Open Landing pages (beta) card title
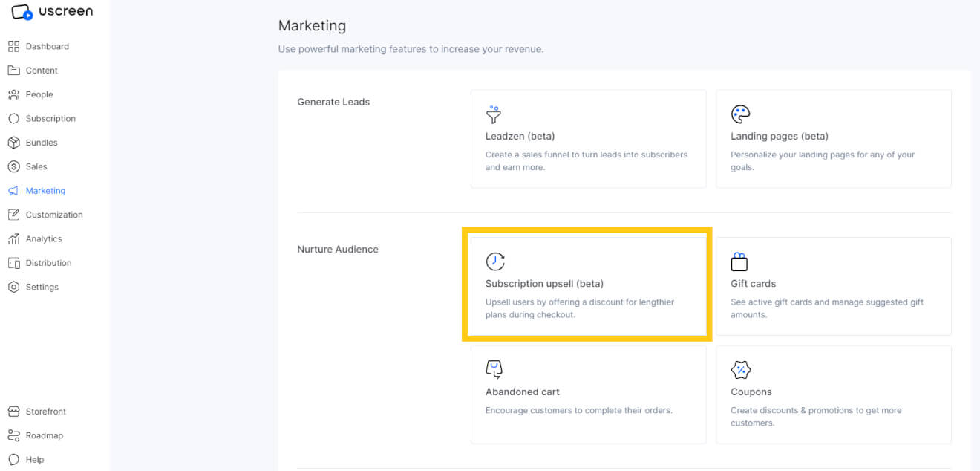The height and width of the screenshot is (471, 980). pyautogui.click(x=780, y=136)
